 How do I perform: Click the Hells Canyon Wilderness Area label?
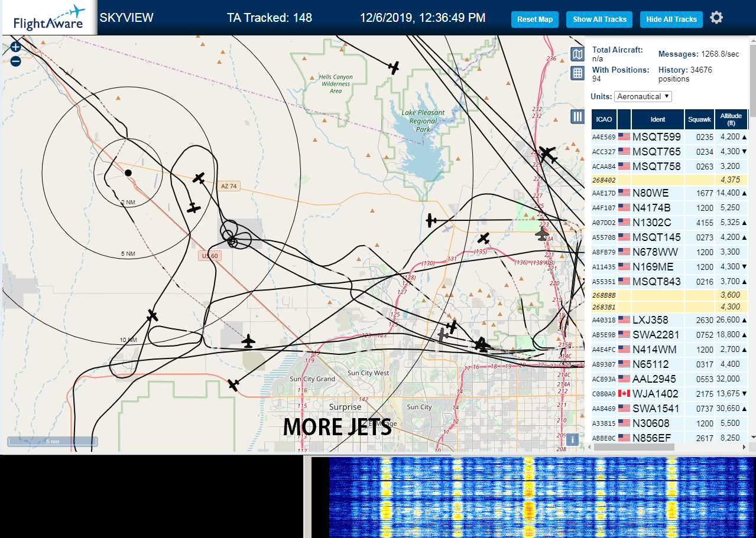(x=336, y=84)
